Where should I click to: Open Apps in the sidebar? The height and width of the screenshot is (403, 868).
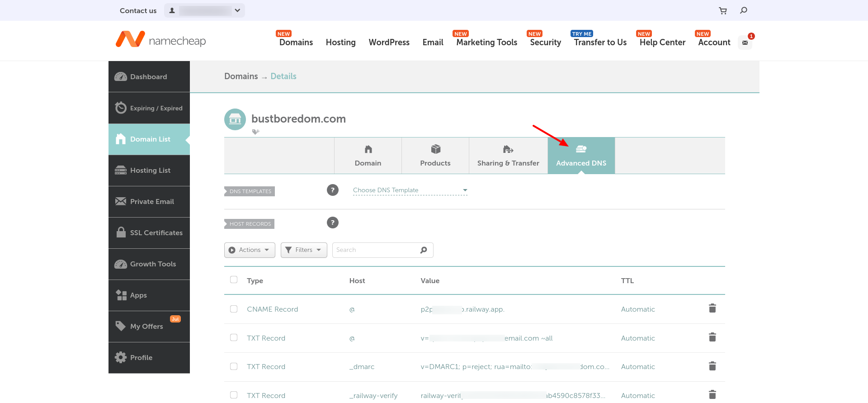149,295
